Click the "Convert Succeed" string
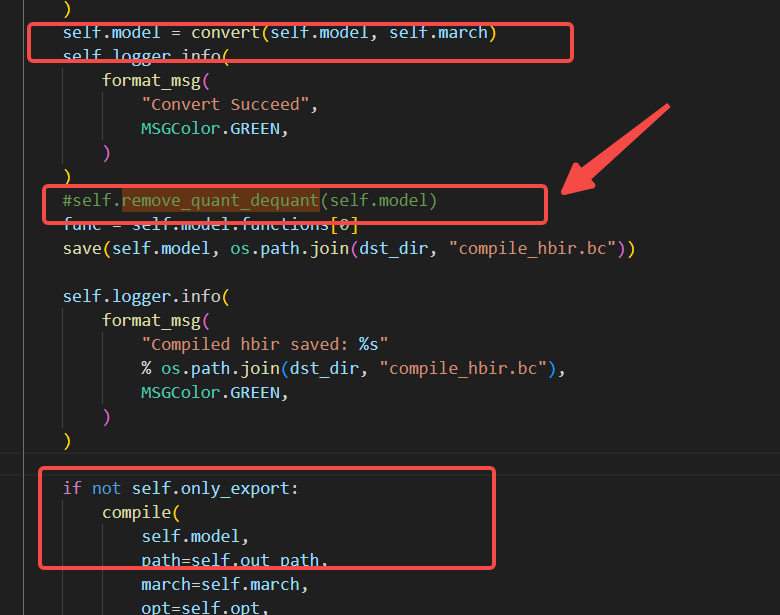 (x=220, y=104)
